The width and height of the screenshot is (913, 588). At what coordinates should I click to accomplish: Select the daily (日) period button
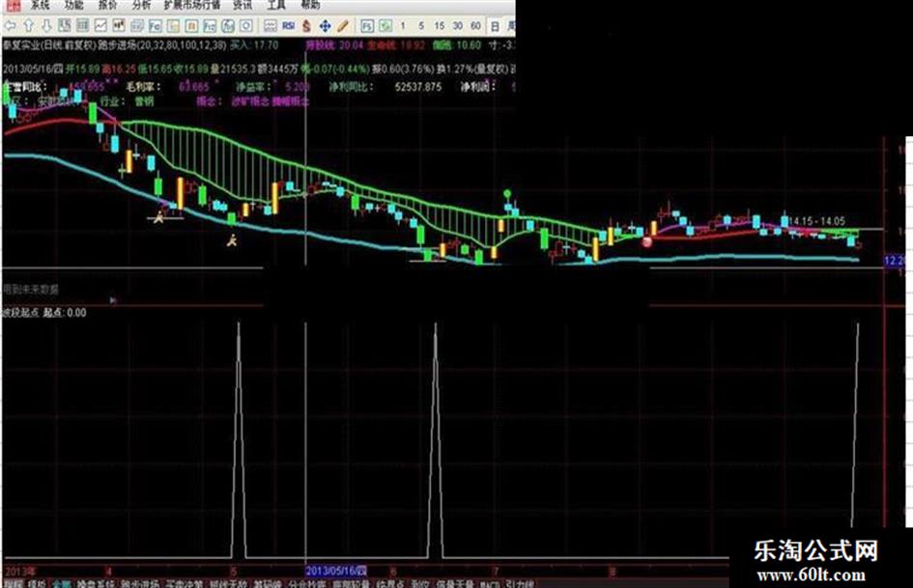click(495, 26)
